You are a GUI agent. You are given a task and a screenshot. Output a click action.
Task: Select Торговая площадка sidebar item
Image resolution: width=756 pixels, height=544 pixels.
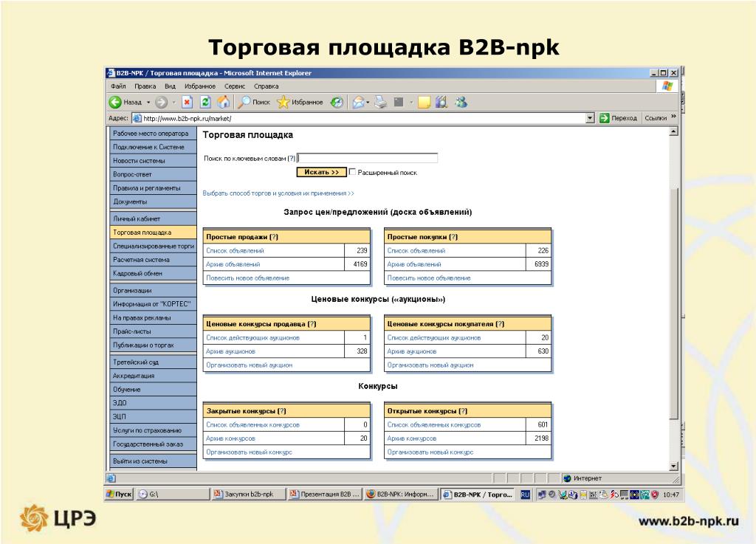(x=153, y=233)
